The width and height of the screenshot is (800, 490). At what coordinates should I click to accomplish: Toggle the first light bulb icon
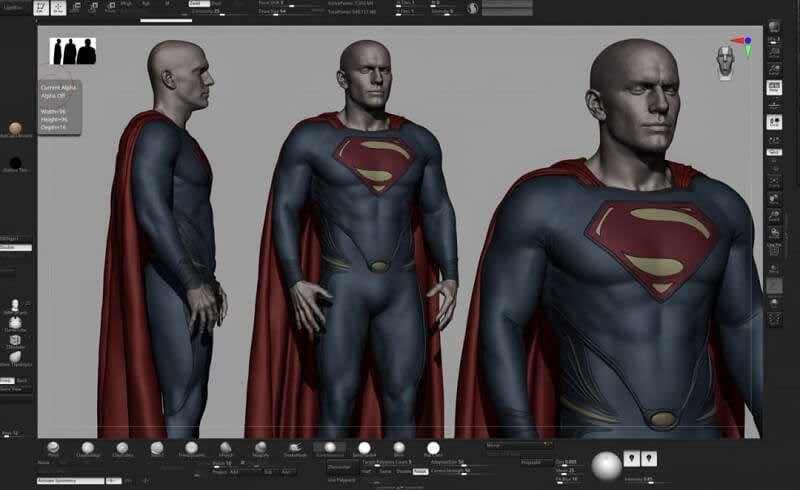pos(632,458)
